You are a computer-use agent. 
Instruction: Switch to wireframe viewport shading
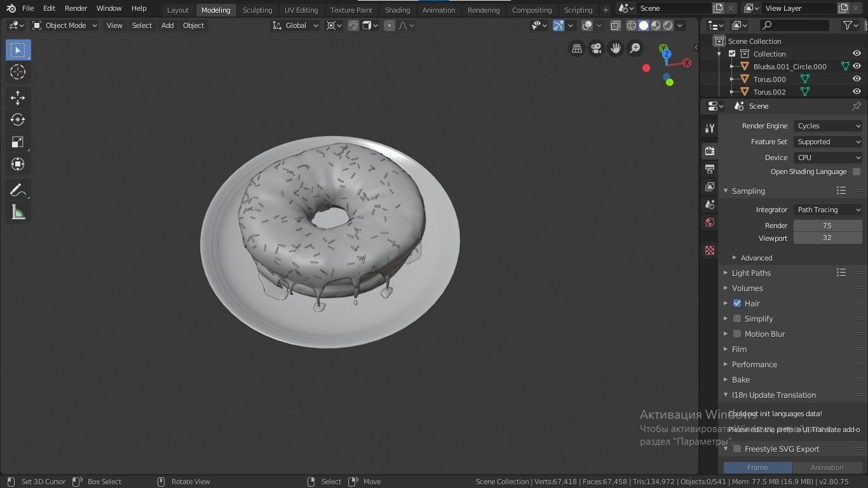point(632,25)
